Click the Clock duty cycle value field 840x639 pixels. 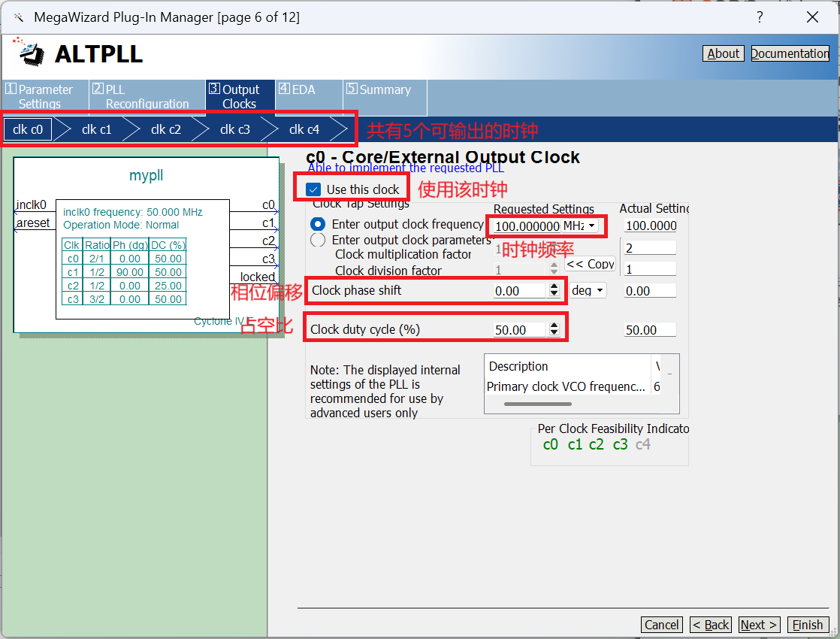[520, 330]
